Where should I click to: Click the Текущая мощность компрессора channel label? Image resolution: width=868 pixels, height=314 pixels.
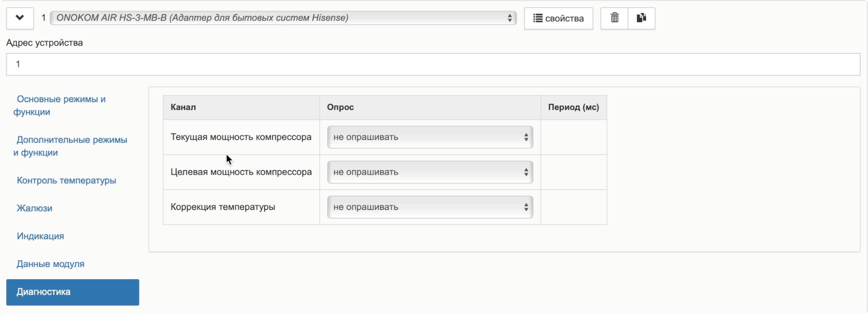[x=241, y=137]
